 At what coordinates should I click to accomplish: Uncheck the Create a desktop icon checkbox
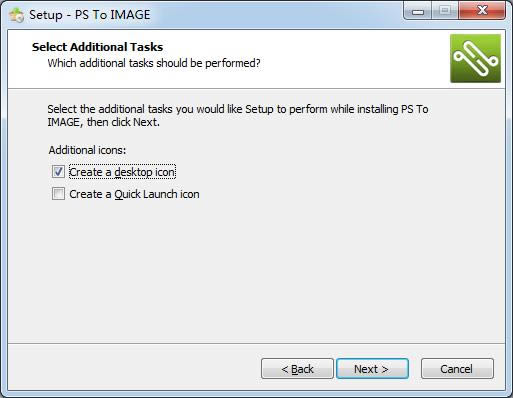click(58, 172)
